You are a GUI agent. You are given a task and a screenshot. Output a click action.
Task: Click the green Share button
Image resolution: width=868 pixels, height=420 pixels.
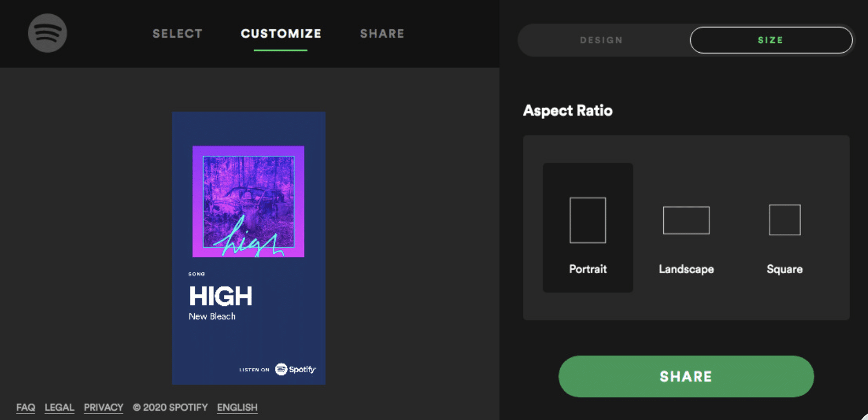pyautogui.click(x=686, y=376)
